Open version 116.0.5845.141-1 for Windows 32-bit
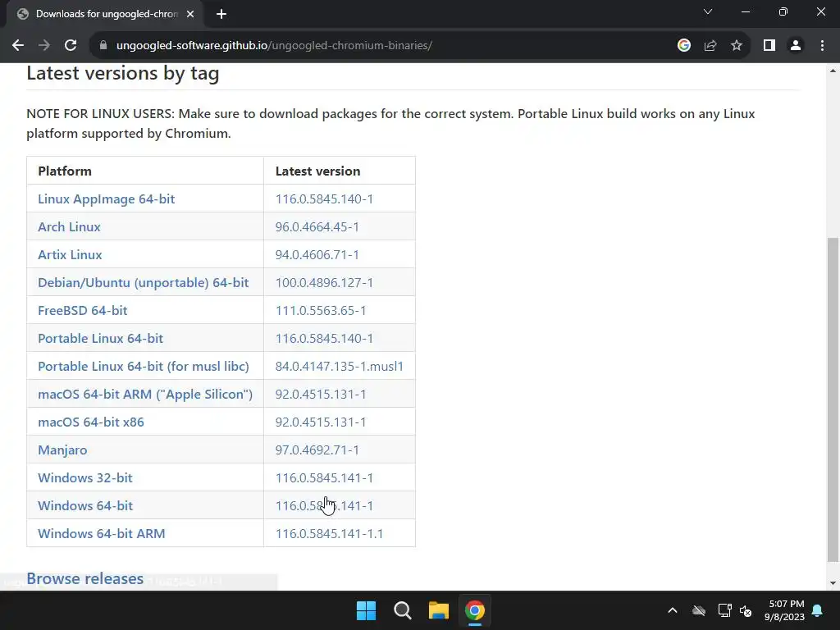The height and width of the screenshot is (630, 840). pos(324,478)
